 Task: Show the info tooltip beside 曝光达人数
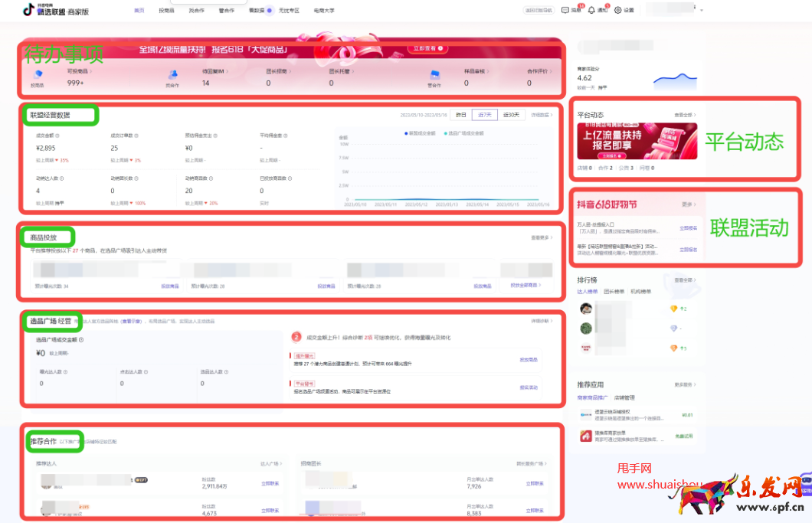(x=65, y=372)
